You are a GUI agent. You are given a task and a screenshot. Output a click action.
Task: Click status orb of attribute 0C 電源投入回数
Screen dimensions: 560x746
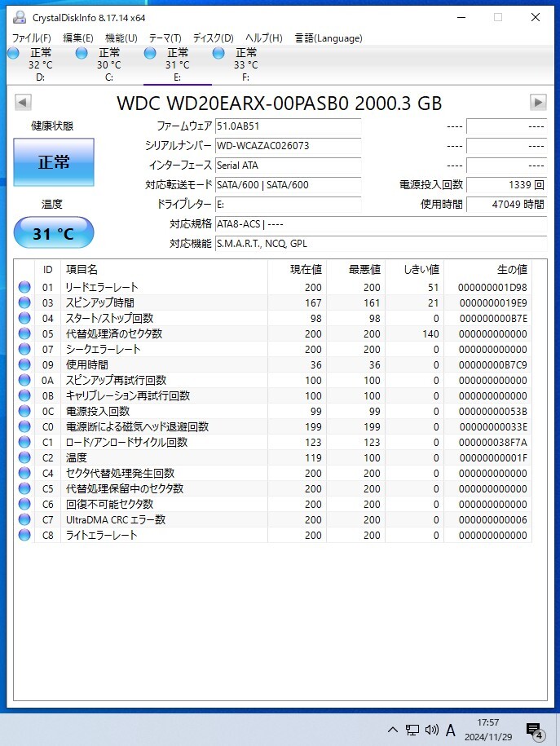tap(24, 411)
